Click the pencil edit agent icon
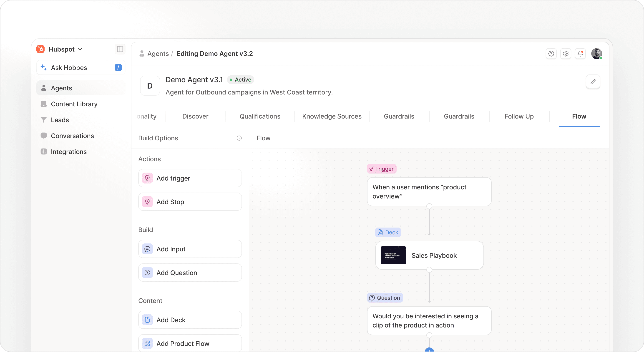The height and width of the screenshot is (352, 644). click(x=593, y=82)
